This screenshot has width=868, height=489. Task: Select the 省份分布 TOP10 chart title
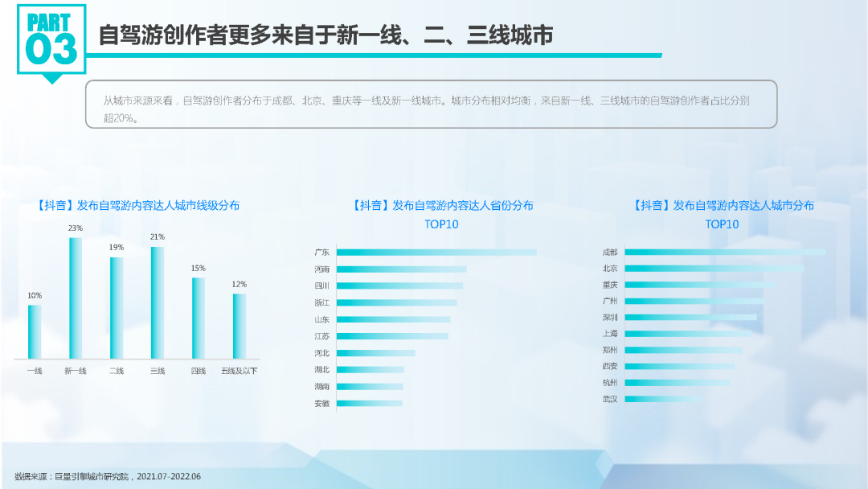pyautogui.click(x=442, y=214)
